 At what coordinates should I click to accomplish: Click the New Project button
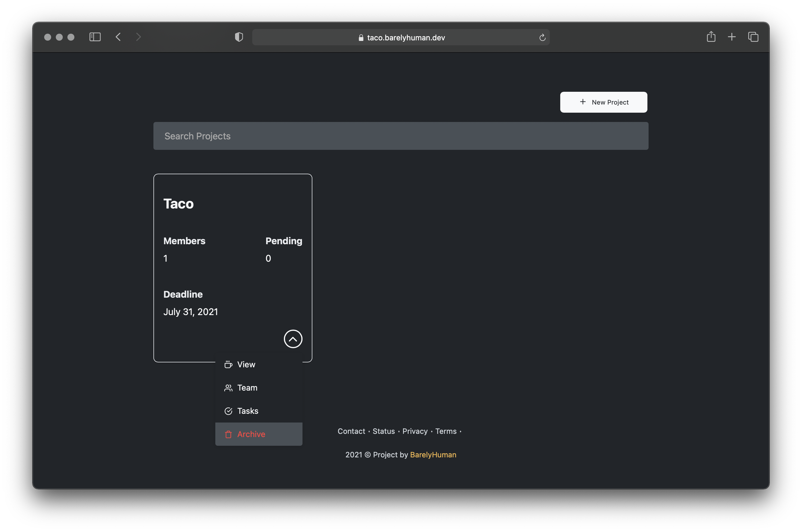click(x=604, y=102)
